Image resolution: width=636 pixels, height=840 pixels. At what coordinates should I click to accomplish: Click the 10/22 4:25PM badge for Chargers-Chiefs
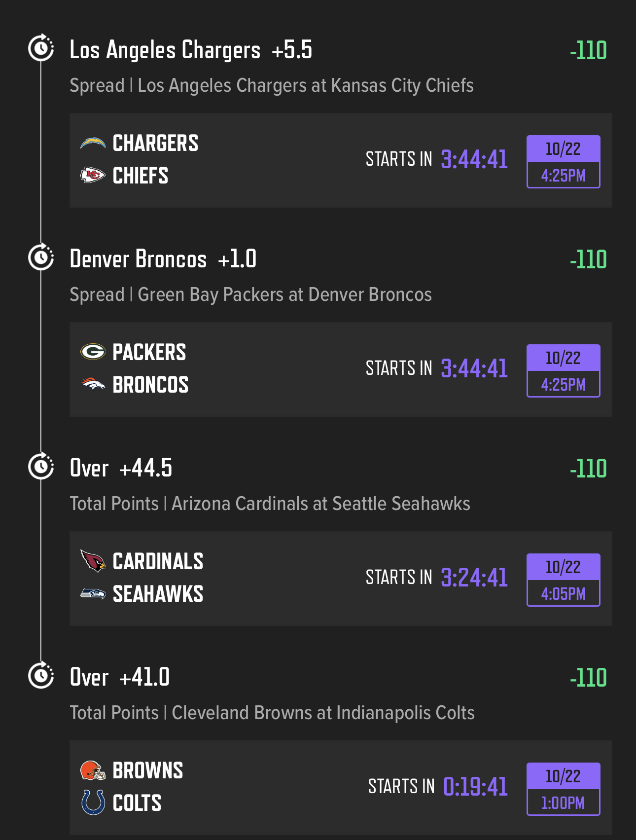tap(563, 161)
